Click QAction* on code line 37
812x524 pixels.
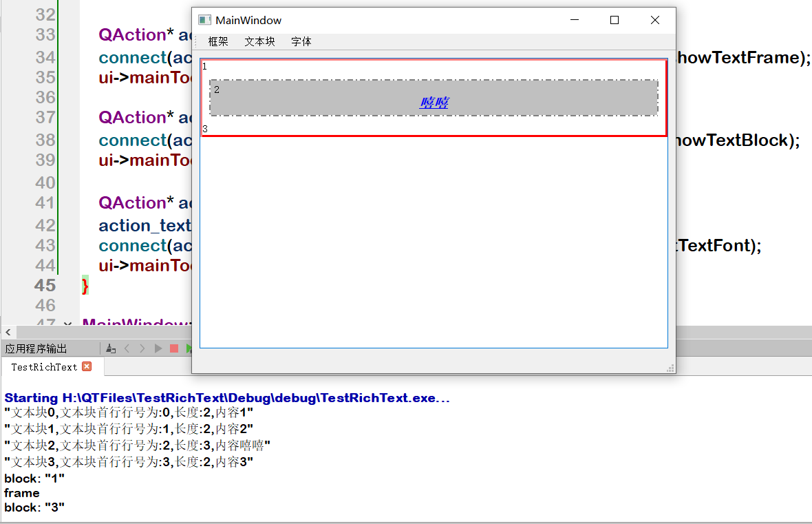[x=136, y=117]
